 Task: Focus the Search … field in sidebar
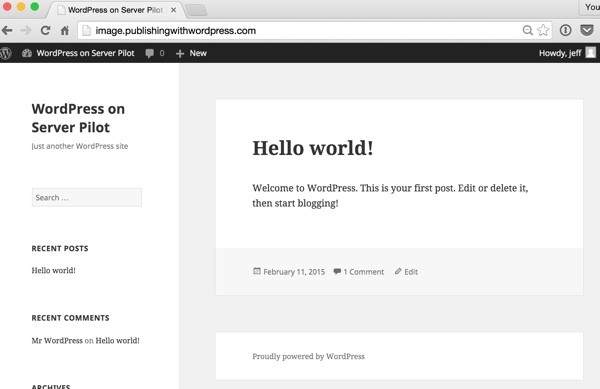coord(87,197)
